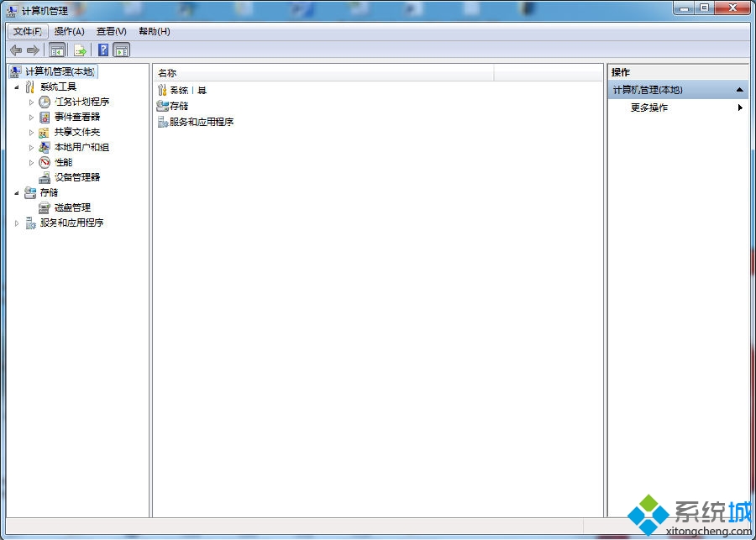
Task: Expand the 事件查看器 node
Action: [31, 118]
